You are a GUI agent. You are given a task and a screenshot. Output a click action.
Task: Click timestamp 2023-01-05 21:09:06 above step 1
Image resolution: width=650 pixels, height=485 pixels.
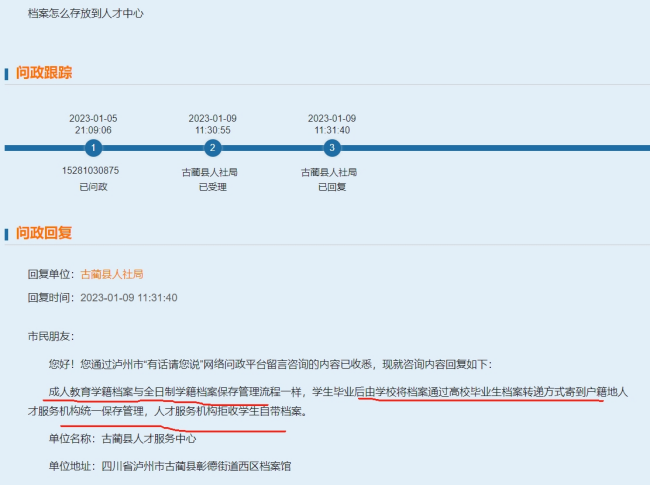click(x=92, y=124)
